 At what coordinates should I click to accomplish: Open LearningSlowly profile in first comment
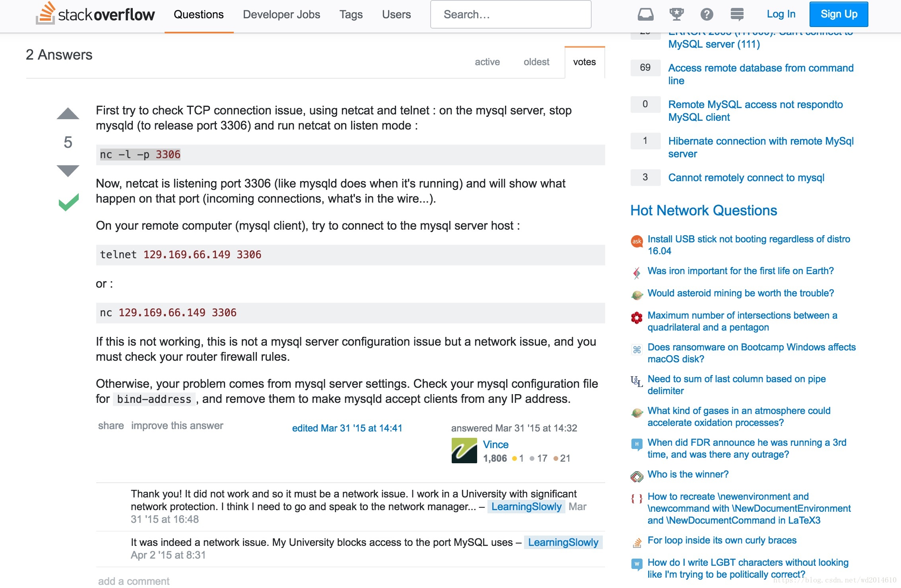(x=526, y=507)
